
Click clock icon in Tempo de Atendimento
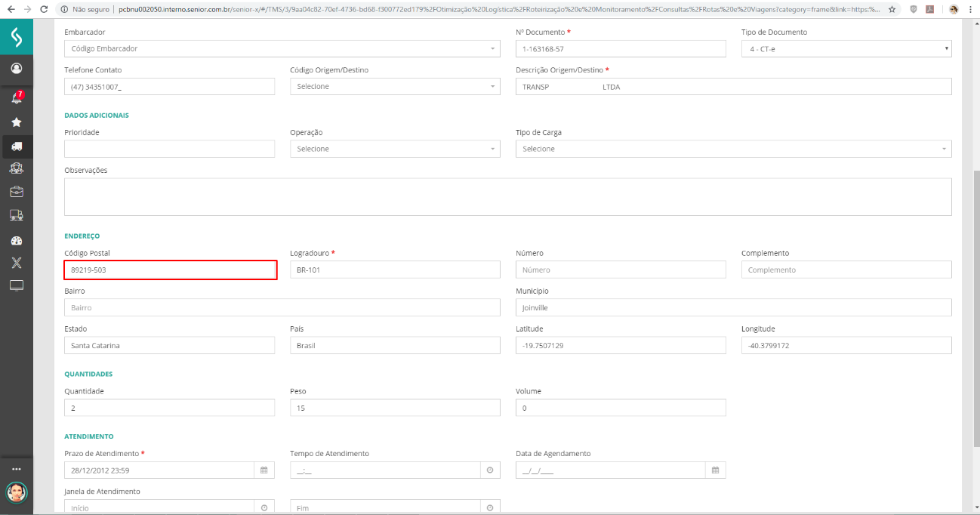click(489, 470)
